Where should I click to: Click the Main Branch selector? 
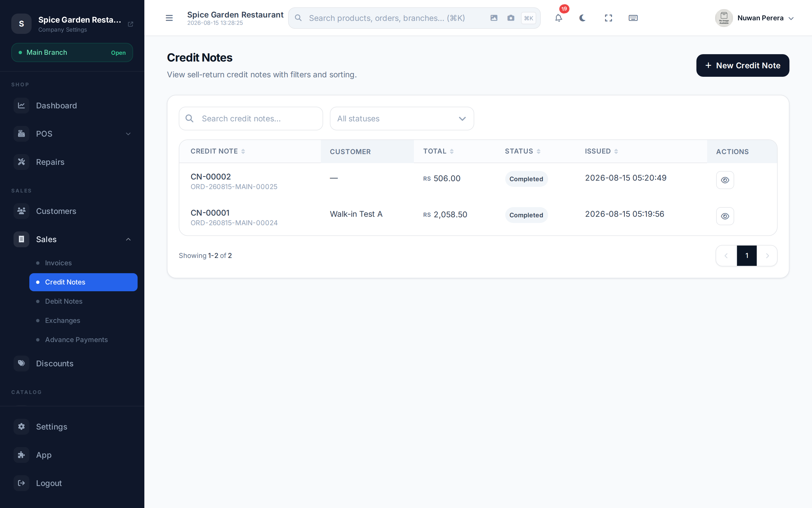click(x=72, y=52)
